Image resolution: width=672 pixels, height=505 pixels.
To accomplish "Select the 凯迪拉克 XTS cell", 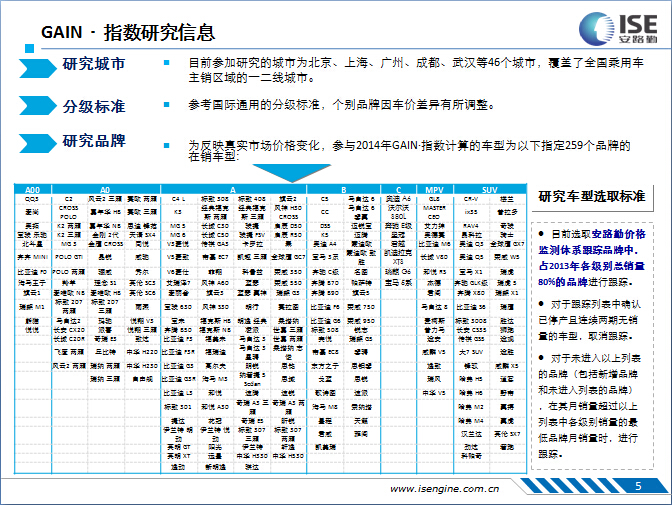I will pos(398,257).
